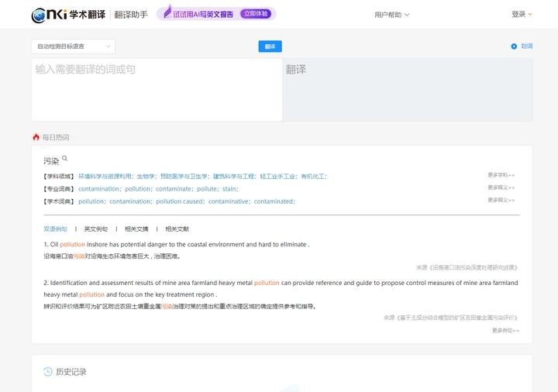Click the clock icon beside 历史记录
Viewport: 558px width, 392px height.
[x=48, y=372]
